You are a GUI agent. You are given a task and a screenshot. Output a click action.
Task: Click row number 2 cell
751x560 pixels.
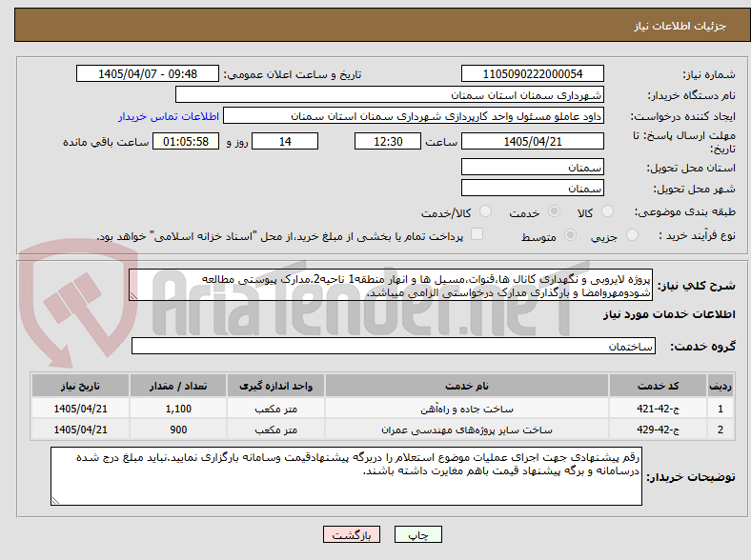point(721,430)
